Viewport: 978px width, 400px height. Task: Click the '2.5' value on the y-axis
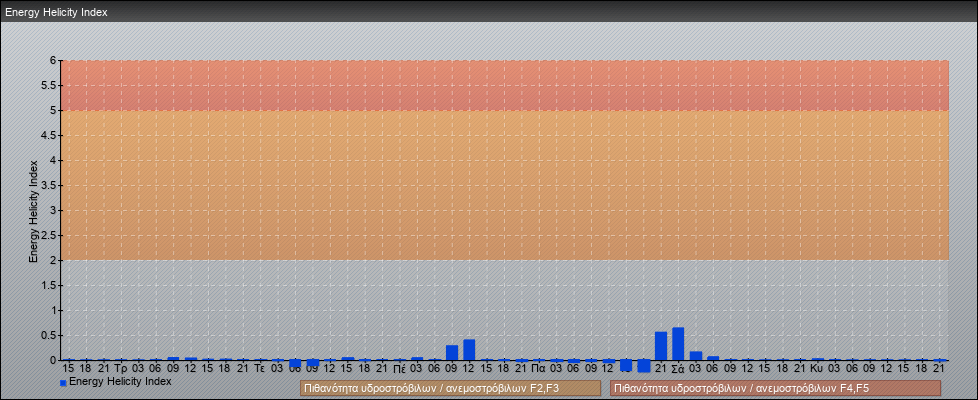click(x=49, y=235)
